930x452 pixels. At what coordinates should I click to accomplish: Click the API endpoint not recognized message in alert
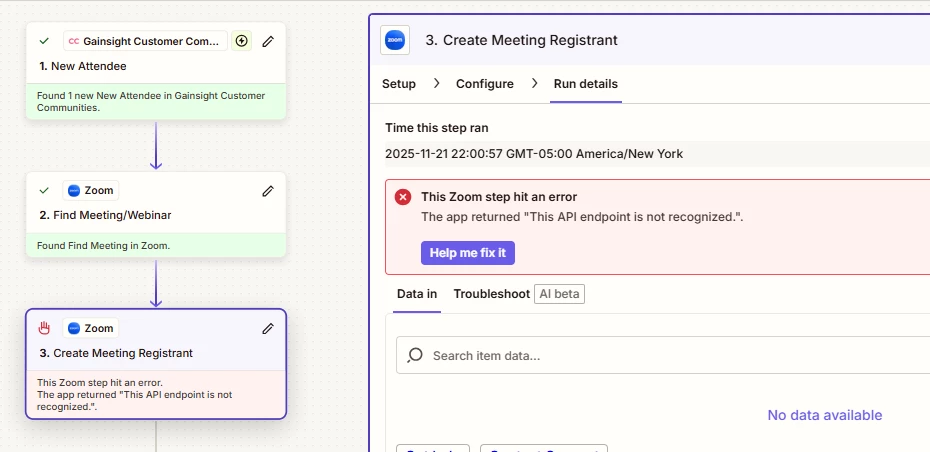click(582, 217)
